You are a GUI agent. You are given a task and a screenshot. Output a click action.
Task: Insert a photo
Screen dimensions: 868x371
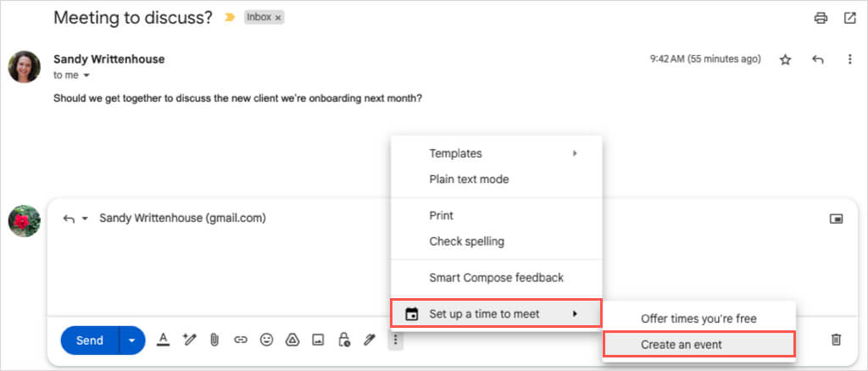pos(318,340)
